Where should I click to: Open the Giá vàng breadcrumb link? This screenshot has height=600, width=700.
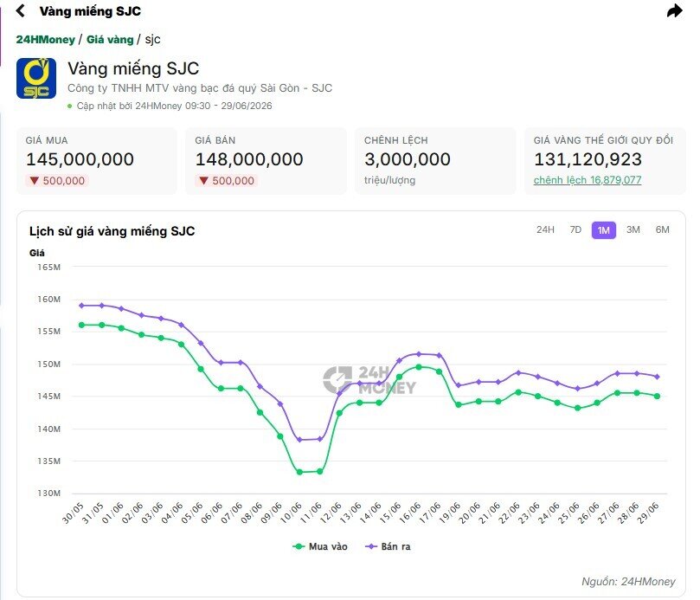click(x=110, y=39)
